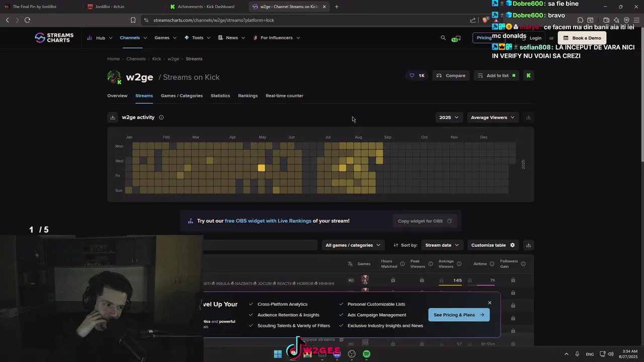This screenshot has height=362, width=644.
Task: Click the Streams Charts logo
Action: pyautogui.click(x=54, y=38)
